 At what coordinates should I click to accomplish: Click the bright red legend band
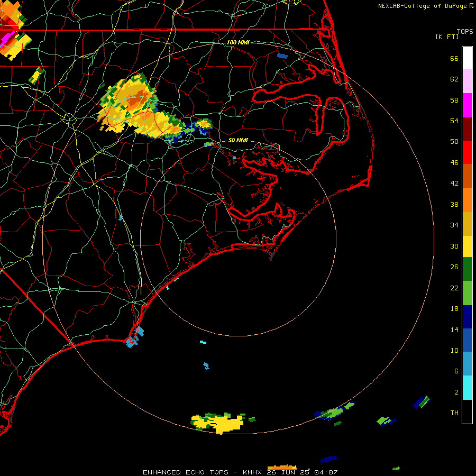click(x=467, y=152)
